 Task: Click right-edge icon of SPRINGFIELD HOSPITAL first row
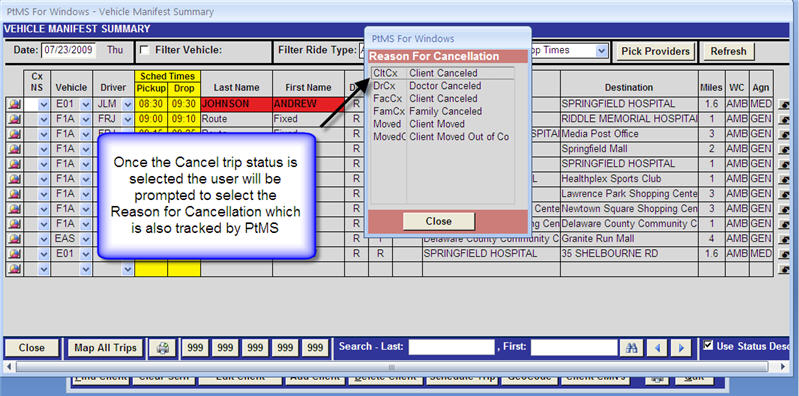point(784,104)
